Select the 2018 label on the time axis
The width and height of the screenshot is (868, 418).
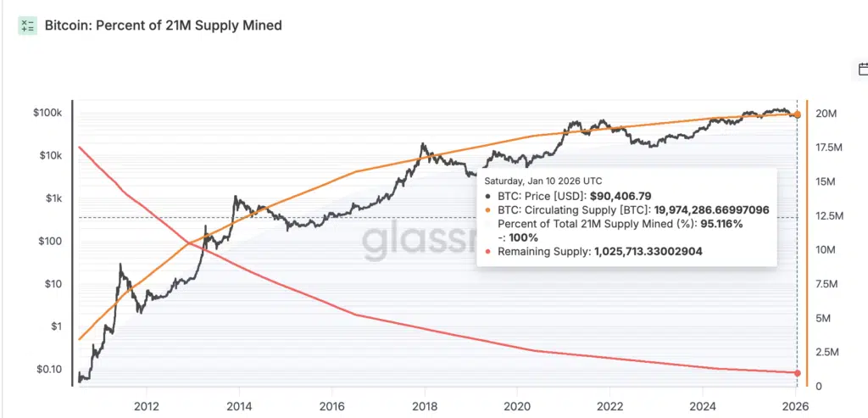coord(425,404)
